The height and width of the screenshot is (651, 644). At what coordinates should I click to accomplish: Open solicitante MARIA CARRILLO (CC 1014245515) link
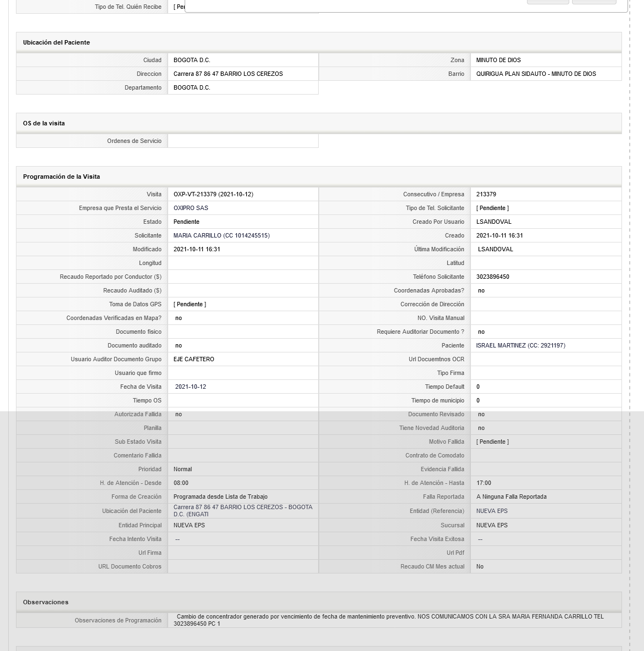[221, 235]
